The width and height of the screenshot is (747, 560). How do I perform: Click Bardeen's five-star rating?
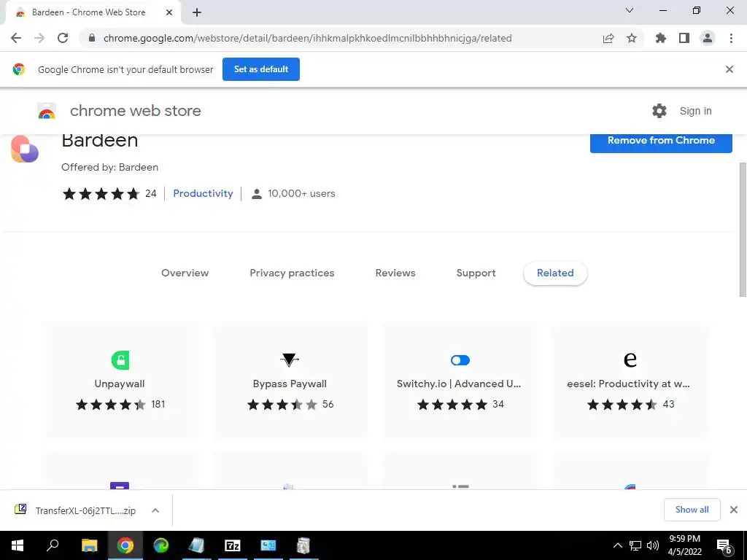(x=101, y=194)
